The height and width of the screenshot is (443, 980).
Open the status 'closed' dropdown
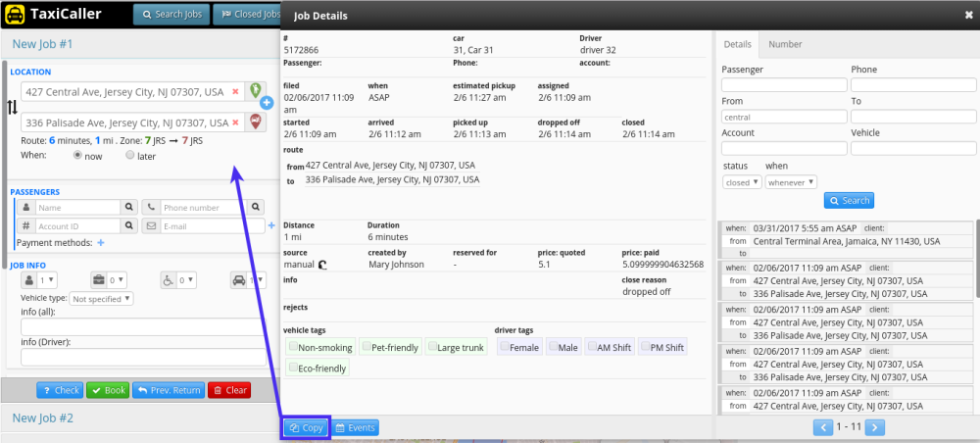[742, 182]
